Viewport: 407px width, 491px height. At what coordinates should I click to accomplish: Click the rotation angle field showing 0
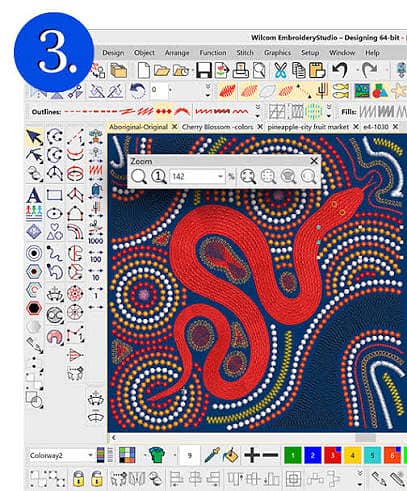click(x=159, y=90)
